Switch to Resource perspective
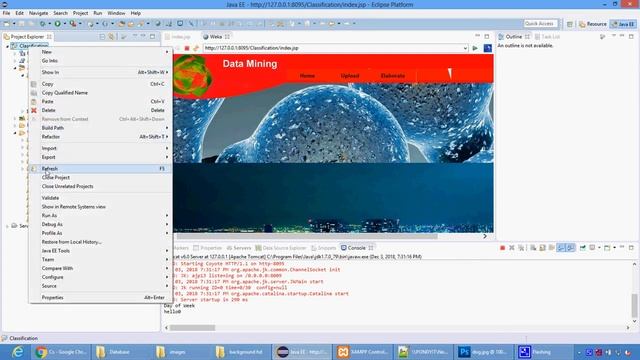The width and height of the screenshot is (640, 360). coord(593,24)
